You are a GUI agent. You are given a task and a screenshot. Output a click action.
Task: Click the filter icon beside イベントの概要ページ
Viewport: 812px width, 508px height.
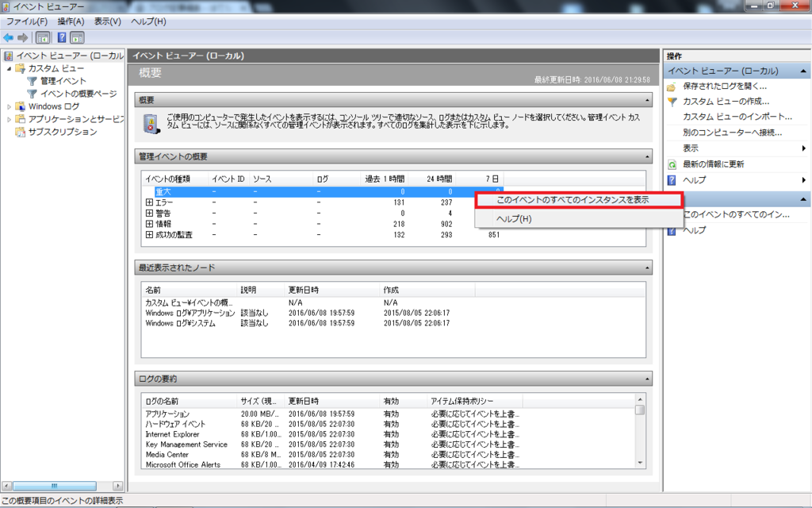[32, 94]
